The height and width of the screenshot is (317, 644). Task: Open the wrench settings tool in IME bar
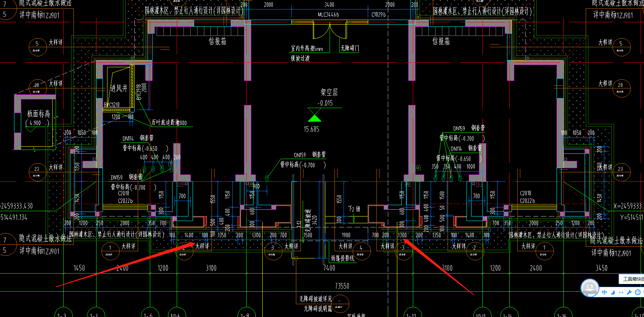pyautogui.click(x=629, y=292)
